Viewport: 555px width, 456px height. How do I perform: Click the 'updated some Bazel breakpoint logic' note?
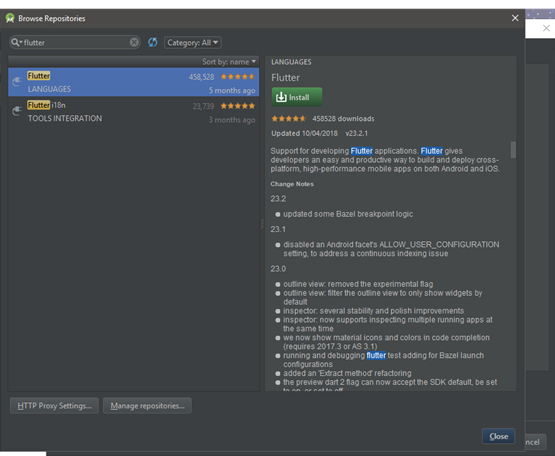[x=348, y=214]
